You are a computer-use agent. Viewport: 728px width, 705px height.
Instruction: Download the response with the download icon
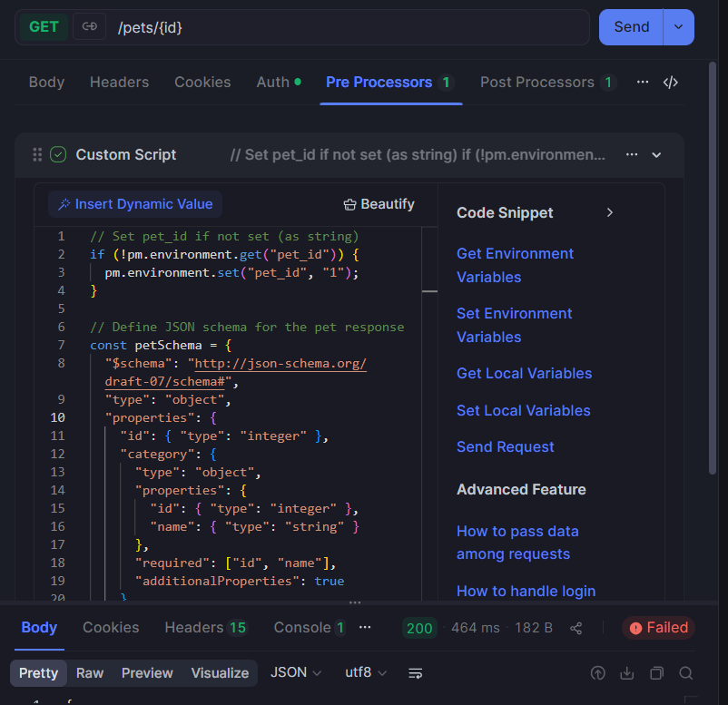click(626, 673)
